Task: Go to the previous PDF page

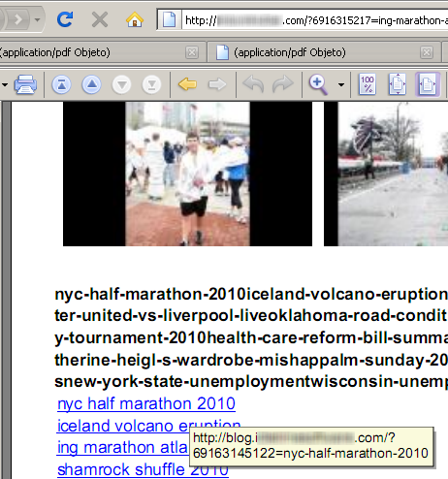Action: [x=92, y=84]
